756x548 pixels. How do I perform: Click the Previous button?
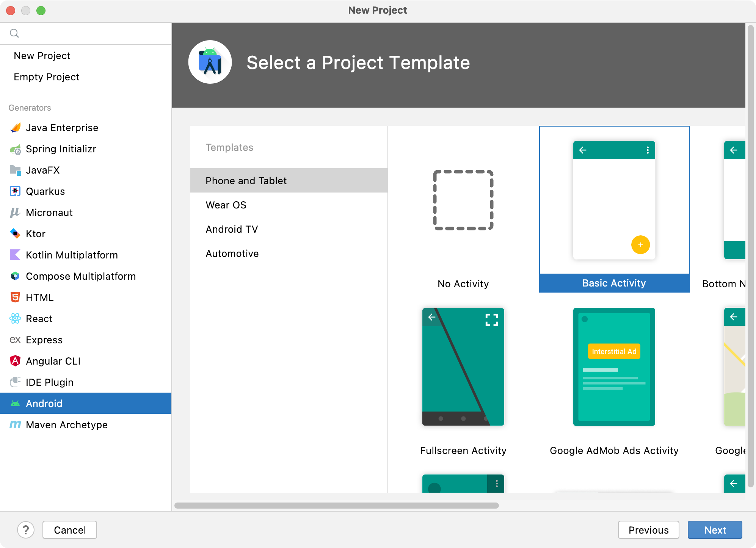tap(648, 530)
